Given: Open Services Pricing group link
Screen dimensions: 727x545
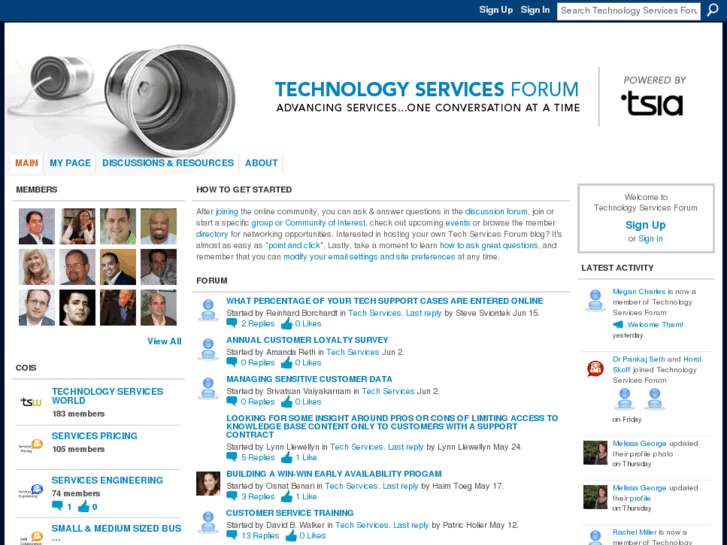Looking at the screenshot, I should [x=94, y=436].
